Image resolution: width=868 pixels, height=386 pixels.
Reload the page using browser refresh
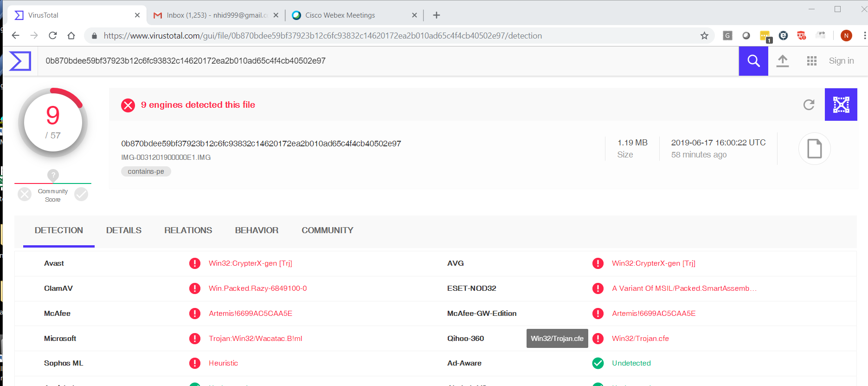[53, 36]
